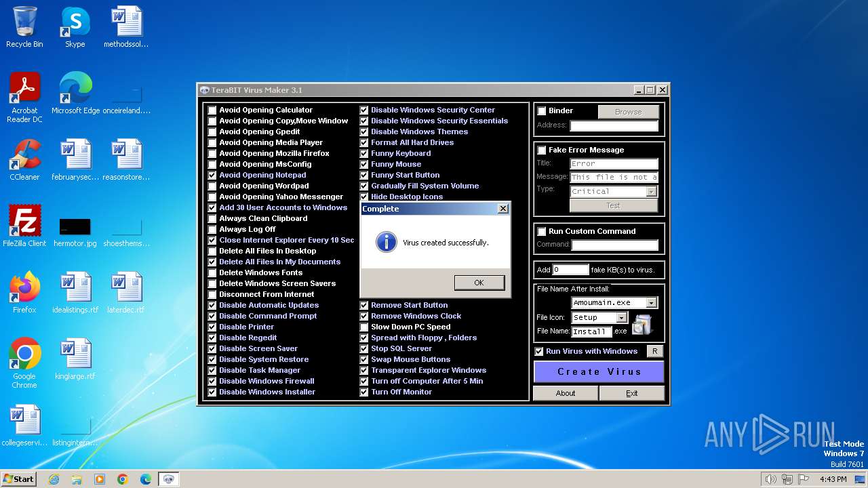Screen dimensions: 868x488
Task: Select the methodssol Word document icon
Action: click(126, 27)
